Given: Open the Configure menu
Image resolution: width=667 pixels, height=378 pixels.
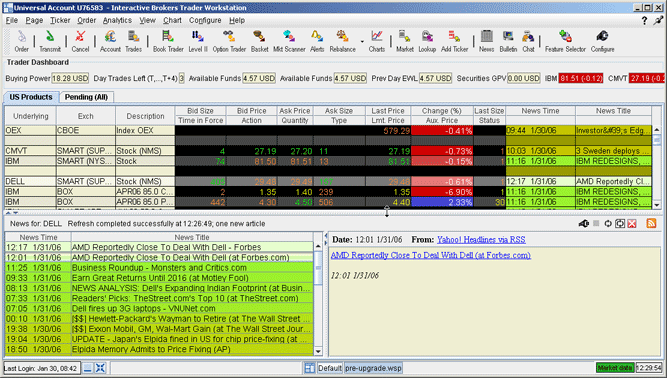Looking at the screenshot, I should [205, 20].
